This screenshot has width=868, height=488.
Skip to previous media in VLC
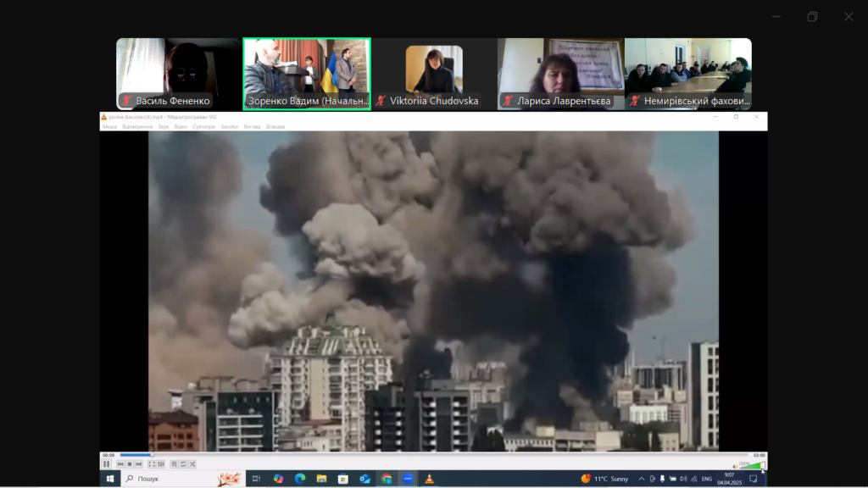120,463
